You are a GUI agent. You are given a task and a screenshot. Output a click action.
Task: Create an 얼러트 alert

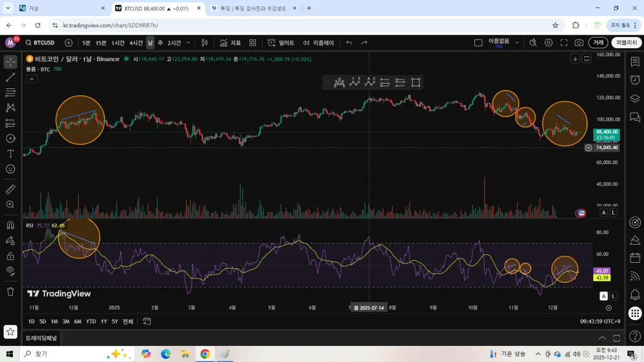click(281, 43)
